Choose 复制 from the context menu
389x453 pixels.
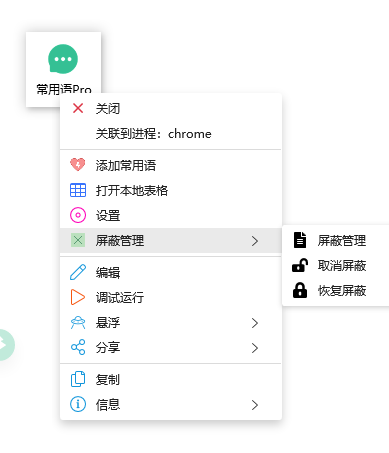171,379
